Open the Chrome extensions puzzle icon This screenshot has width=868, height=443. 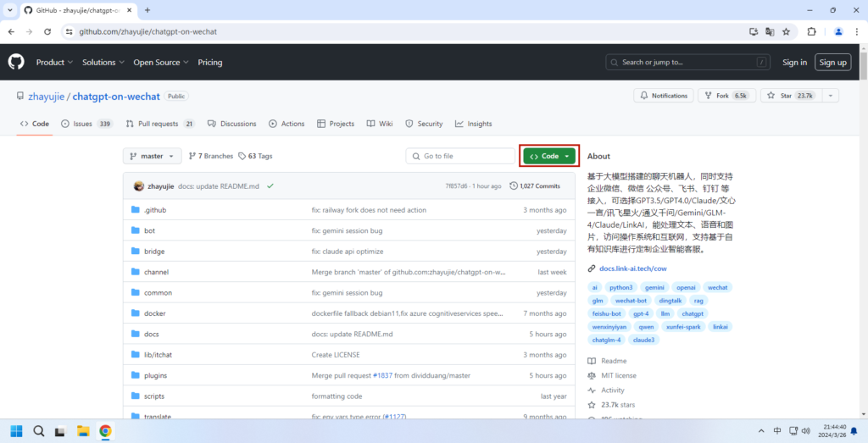pos(811,32)
